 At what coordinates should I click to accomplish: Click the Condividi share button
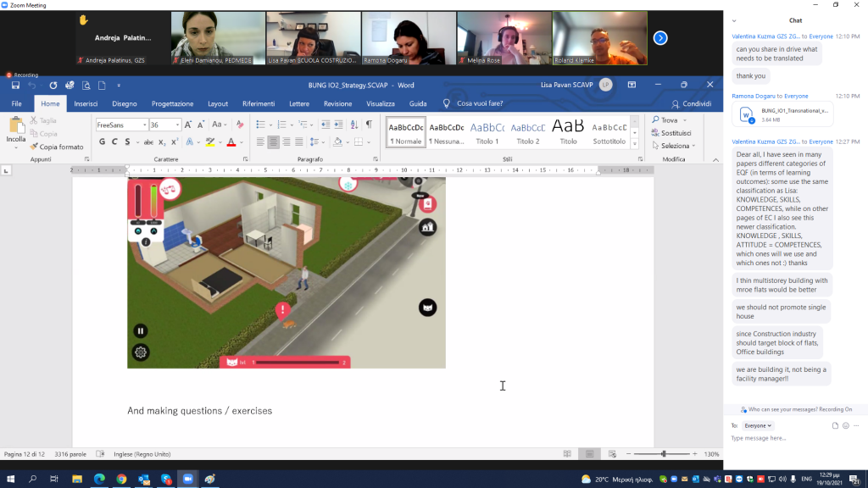(692, 103)
